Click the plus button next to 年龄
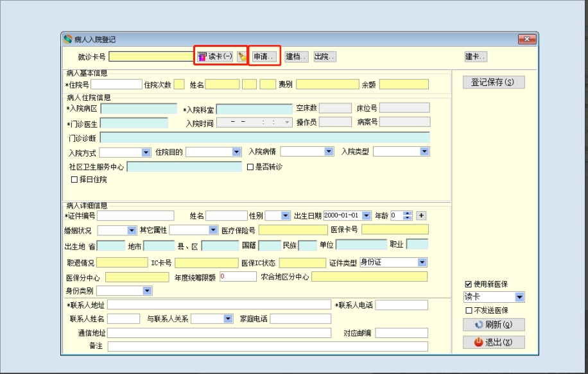 pyautogui.click(x=421, y=216)
